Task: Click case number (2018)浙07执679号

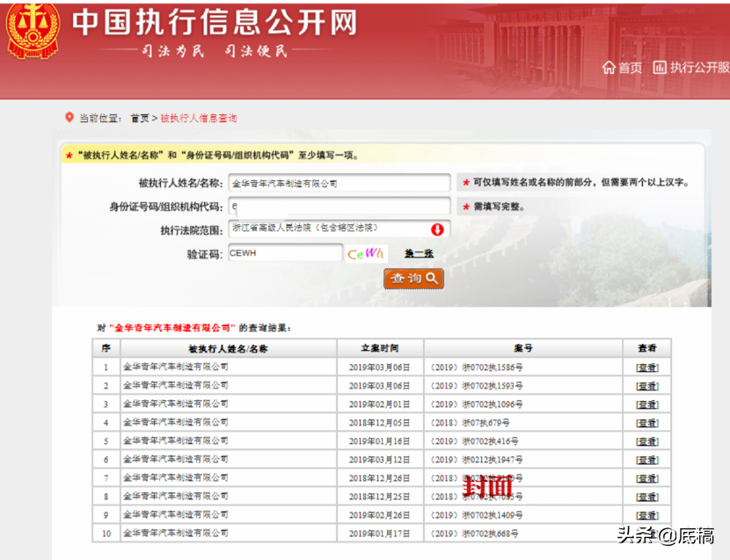Action: click(469, 423)
